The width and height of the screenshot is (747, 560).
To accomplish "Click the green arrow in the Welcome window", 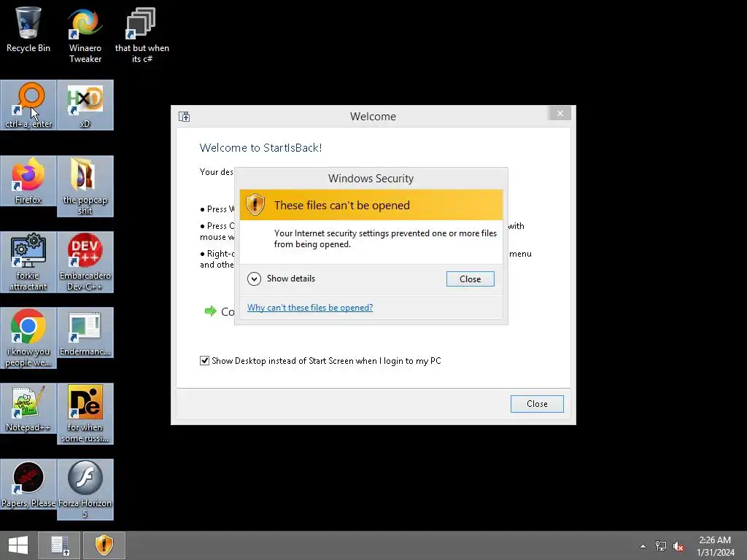I will 210,311.
